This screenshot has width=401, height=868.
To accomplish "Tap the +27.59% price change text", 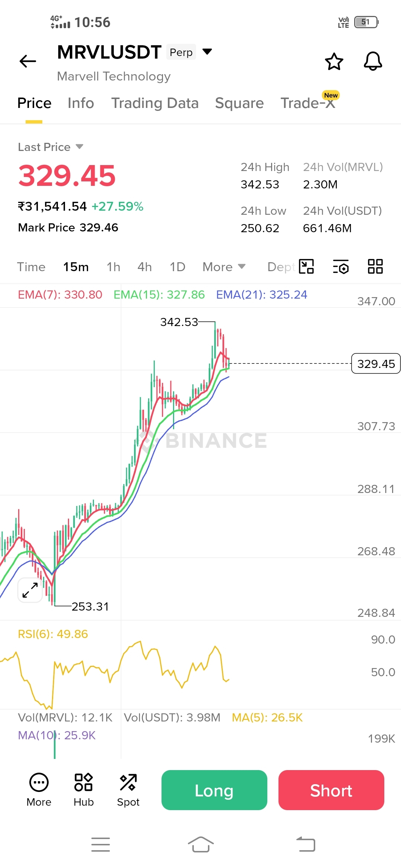I will (117, 206).
